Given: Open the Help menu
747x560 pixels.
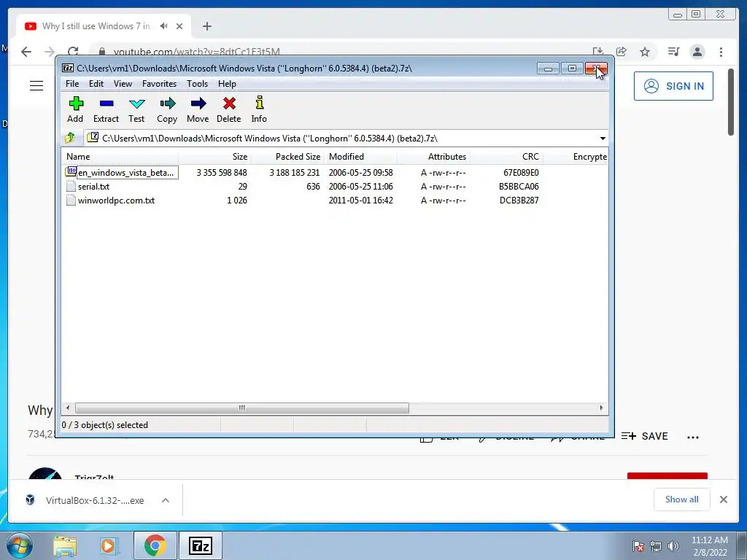Looking at the screenshot, I should pyautogui.click(x=228, y=84).
